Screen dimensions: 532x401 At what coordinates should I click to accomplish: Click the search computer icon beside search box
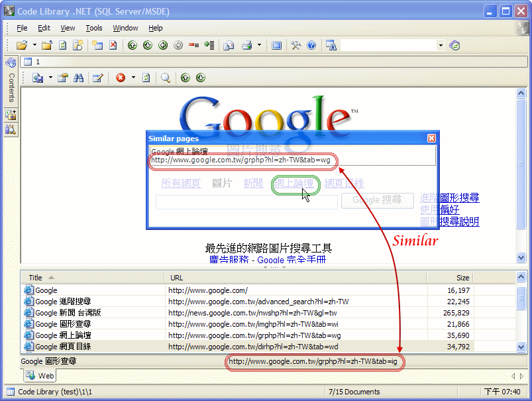point(331,45)
